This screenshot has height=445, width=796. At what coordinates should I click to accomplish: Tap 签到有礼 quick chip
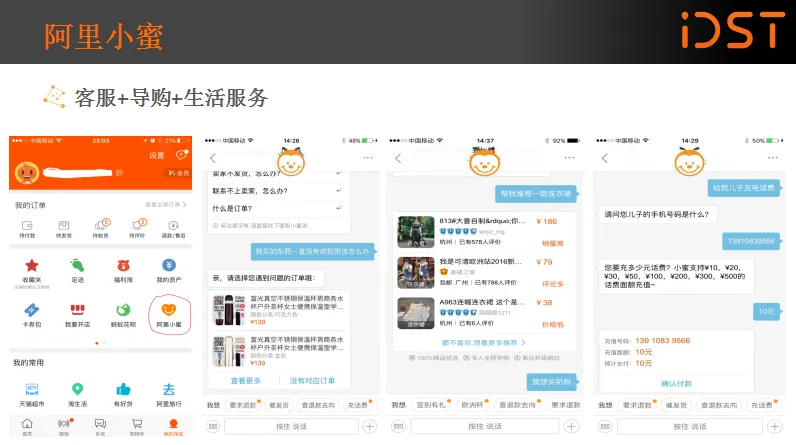pos(431,405)
